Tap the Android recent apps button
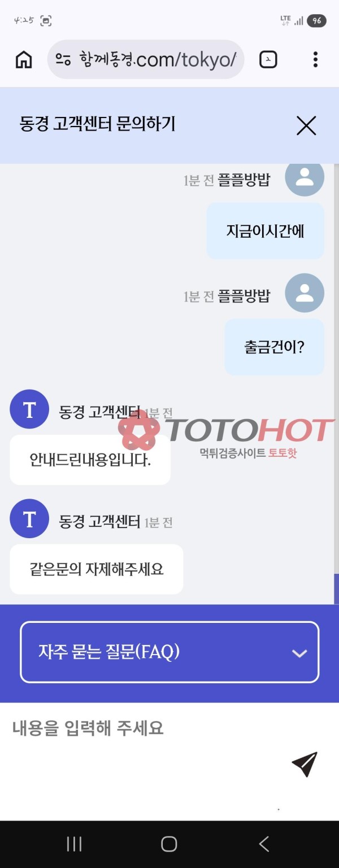The width and height of the screenshot is (339, 868). [x=74, y=844]
